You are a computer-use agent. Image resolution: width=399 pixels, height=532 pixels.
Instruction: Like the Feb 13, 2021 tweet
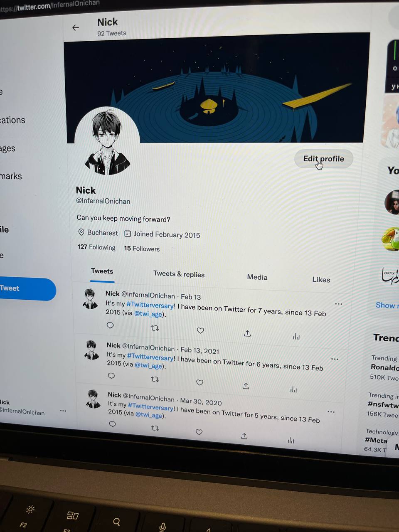(199, 382)
